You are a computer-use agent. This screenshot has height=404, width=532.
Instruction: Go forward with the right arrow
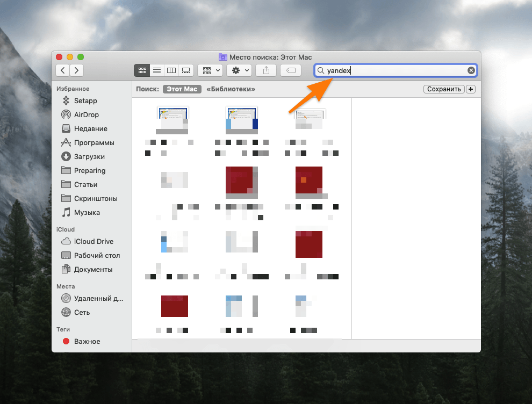pos(77,70)
